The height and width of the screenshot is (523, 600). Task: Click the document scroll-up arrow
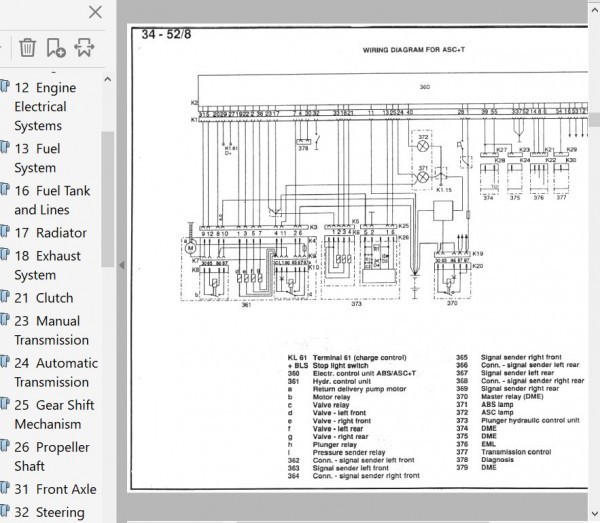tap(594, 11)
